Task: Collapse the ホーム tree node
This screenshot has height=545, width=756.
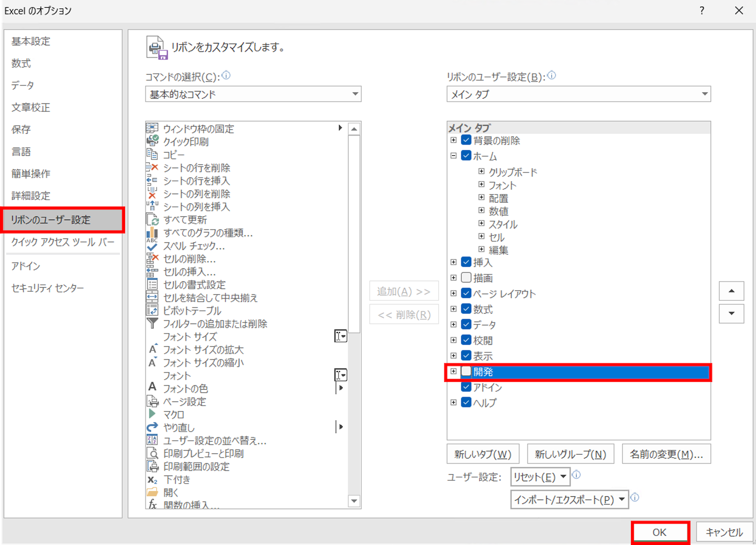Action: (x=453, y=155)
